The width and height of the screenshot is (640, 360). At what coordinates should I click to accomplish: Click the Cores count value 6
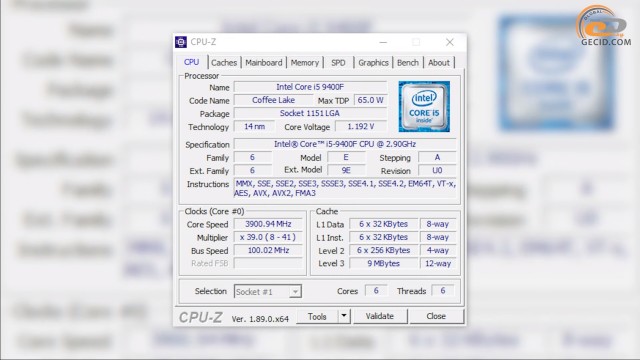(x=376, y=291)
